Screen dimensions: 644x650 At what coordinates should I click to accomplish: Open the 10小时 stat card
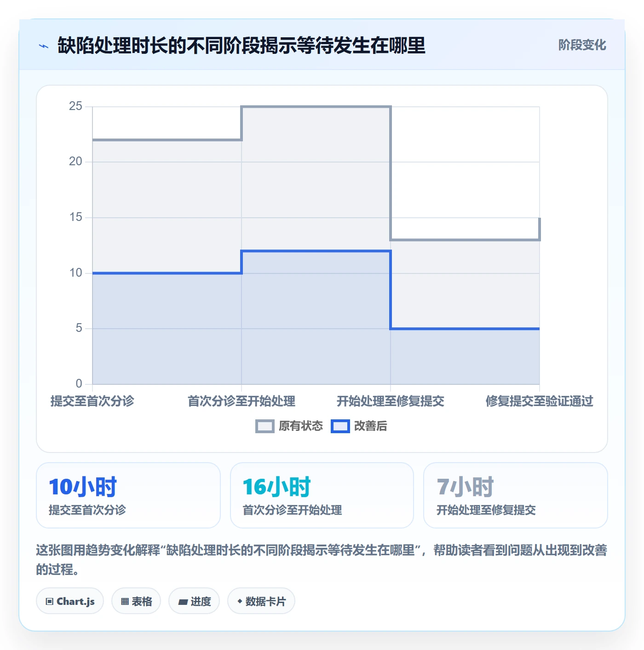point(128,495)
